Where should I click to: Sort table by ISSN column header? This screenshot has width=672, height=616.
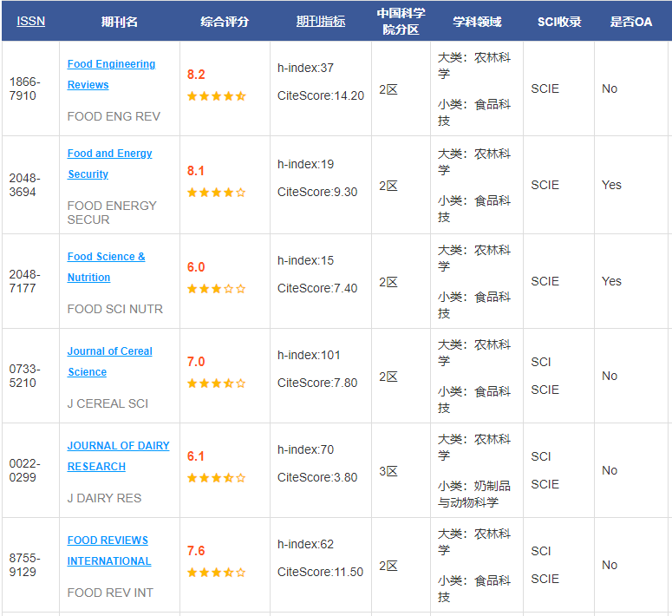[x=30, y=21]
